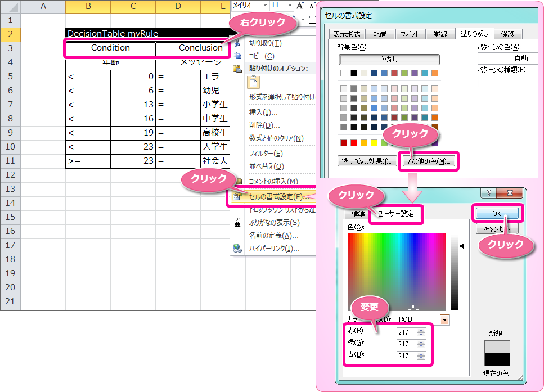Click the 青(B) value field

coord(407,356)
